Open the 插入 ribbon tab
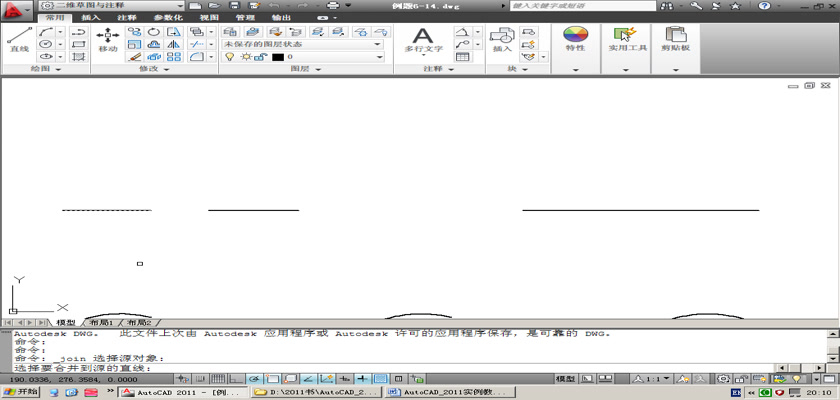840x400 pixels. pyautogui.click(x=91, y=18)
